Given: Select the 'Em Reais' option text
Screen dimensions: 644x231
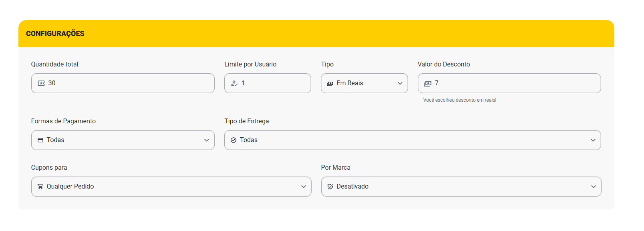Looking at the screenshot, I should (x=350, y=83).
